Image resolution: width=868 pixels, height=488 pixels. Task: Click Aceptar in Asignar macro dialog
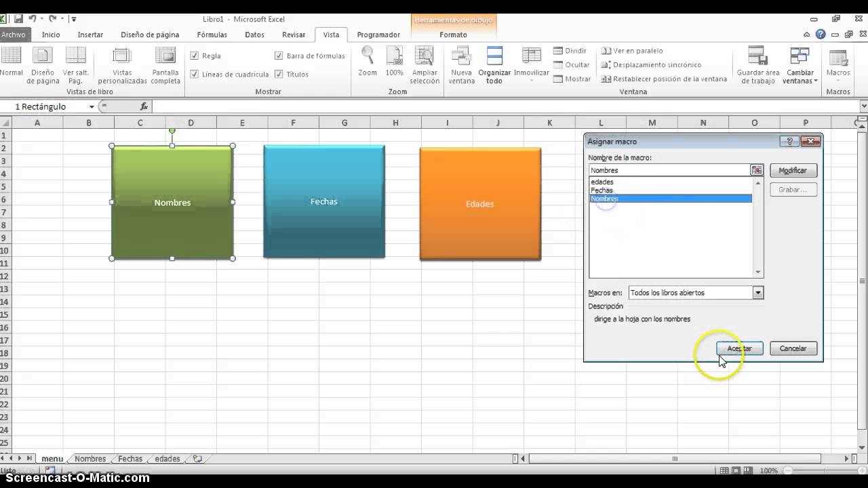[x=739, y=348]
